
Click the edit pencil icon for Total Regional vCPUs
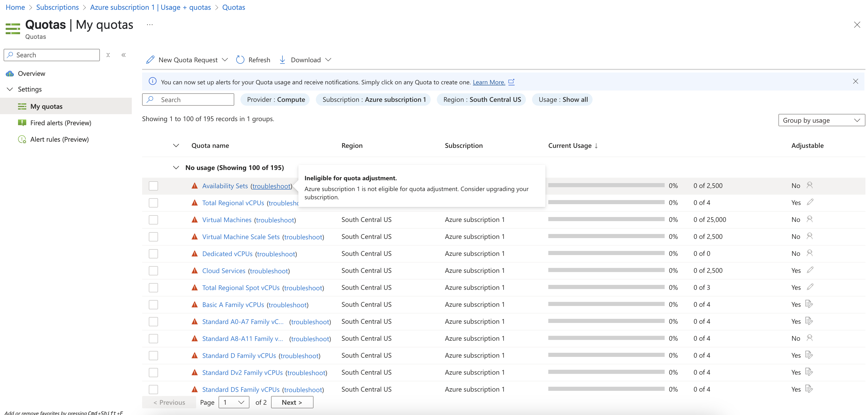click(810, 202)
